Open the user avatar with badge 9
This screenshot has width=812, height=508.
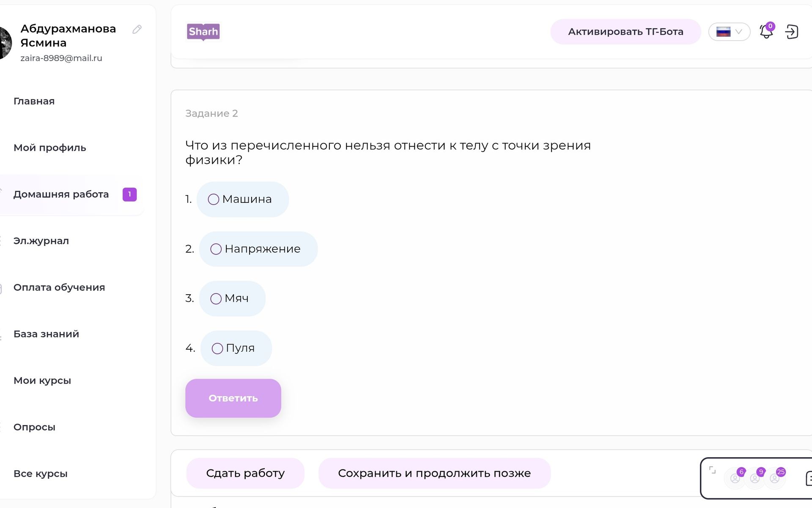click(755, 478)
